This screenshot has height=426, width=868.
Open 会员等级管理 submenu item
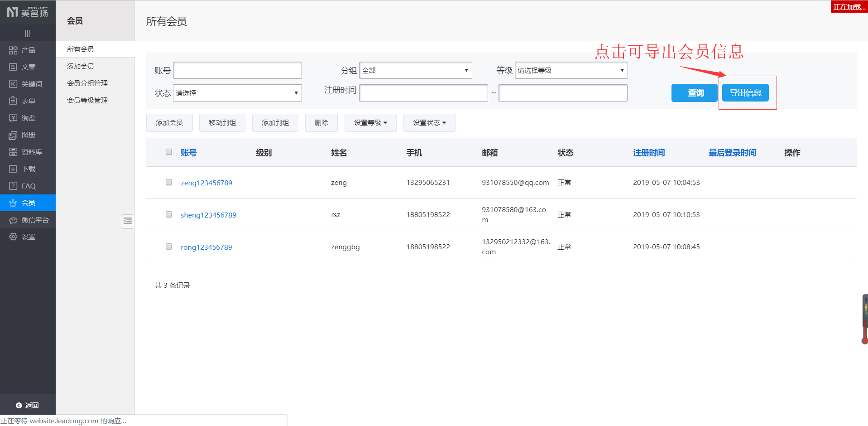(87, 101)
